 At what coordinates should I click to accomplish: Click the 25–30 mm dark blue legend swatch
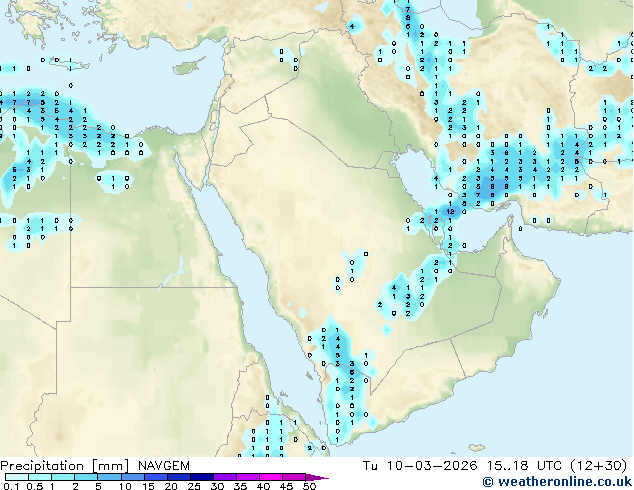tap(201, 477)
